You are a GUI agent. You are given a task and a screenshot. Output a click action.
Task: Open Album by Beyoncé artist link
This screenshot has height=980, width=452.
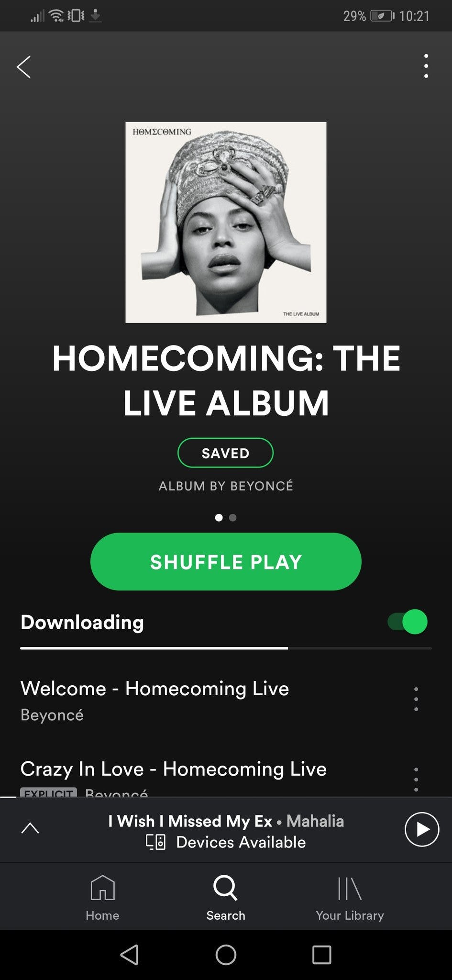tap(226, 486)
